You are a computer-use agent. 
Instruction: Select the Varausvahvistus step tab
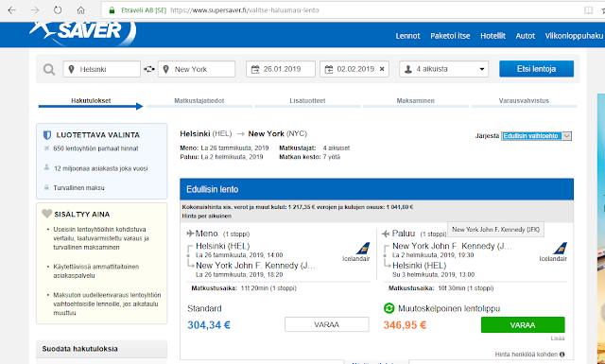(x=524, y=101)
